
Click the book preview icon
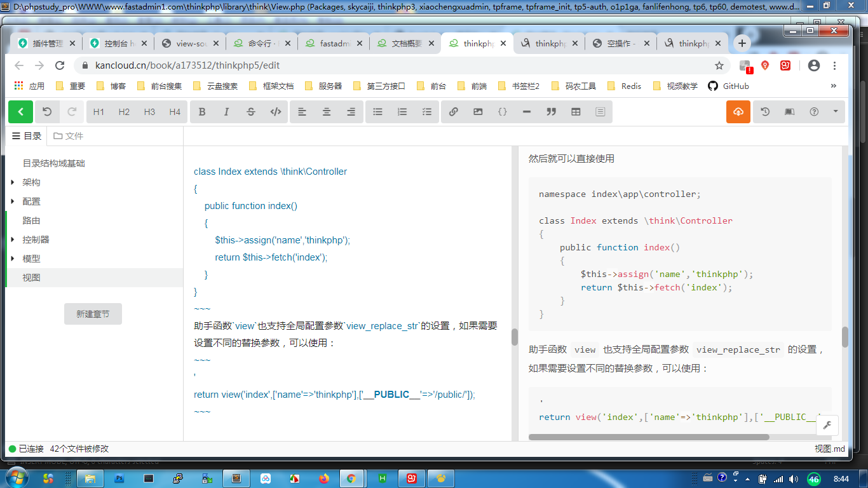point(789,112)
